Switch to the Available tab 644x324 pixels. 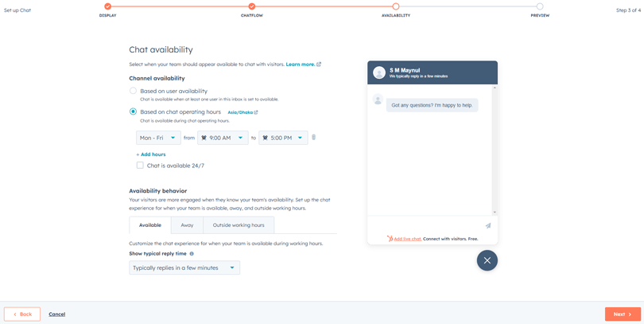coord(150,225)
